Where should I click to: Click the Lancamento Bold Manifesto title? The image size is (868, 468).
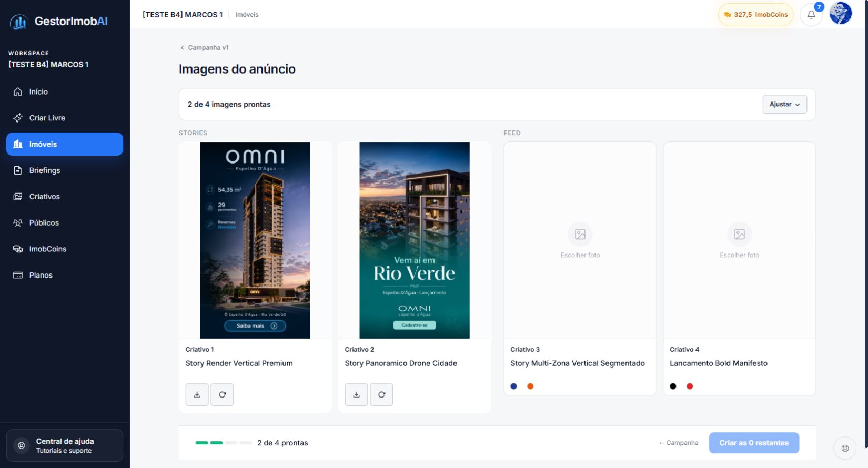(x=719, y=363)
